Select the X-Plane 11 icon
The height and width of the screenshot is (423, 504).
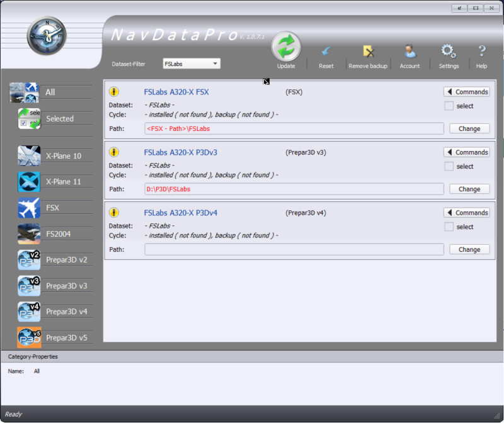(29, 182)
